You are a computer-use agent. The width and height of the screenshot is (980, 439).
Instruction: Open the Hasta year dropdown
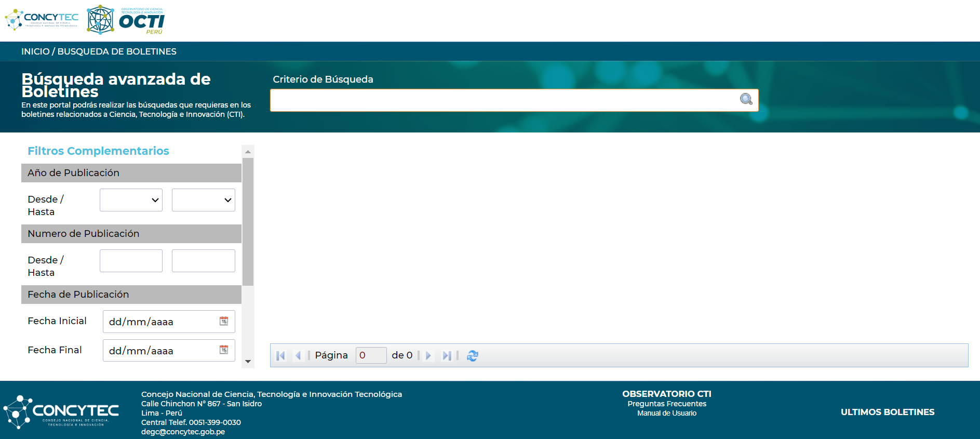coord(203,200)
